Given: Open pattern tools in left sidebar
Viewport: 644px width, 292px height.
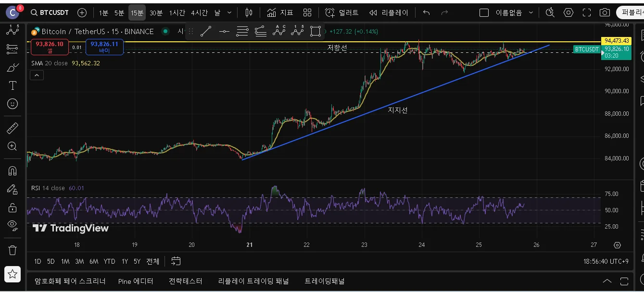Looking at the screenshot, I should tap(13, 30).
